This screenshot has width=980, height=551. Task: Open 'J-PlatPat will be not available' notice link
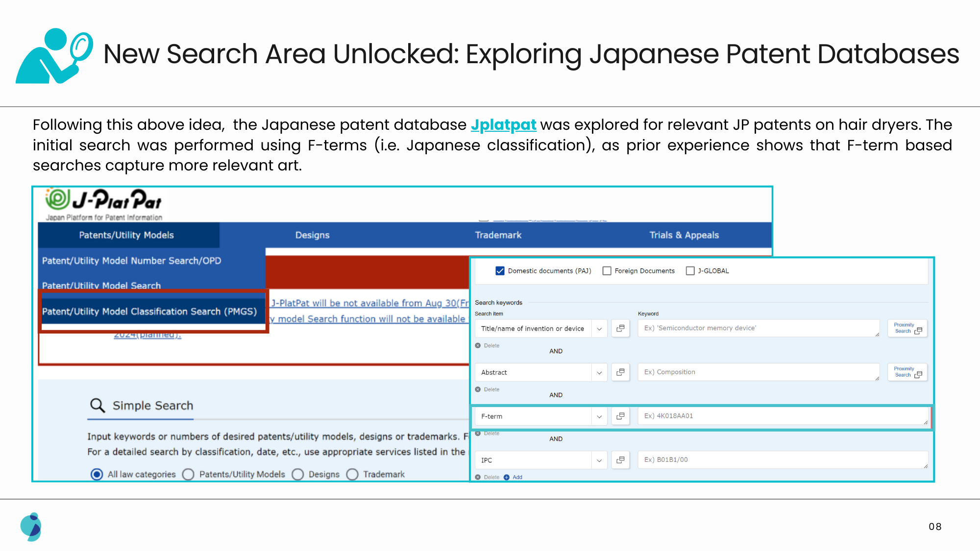[x=370, y=303]
